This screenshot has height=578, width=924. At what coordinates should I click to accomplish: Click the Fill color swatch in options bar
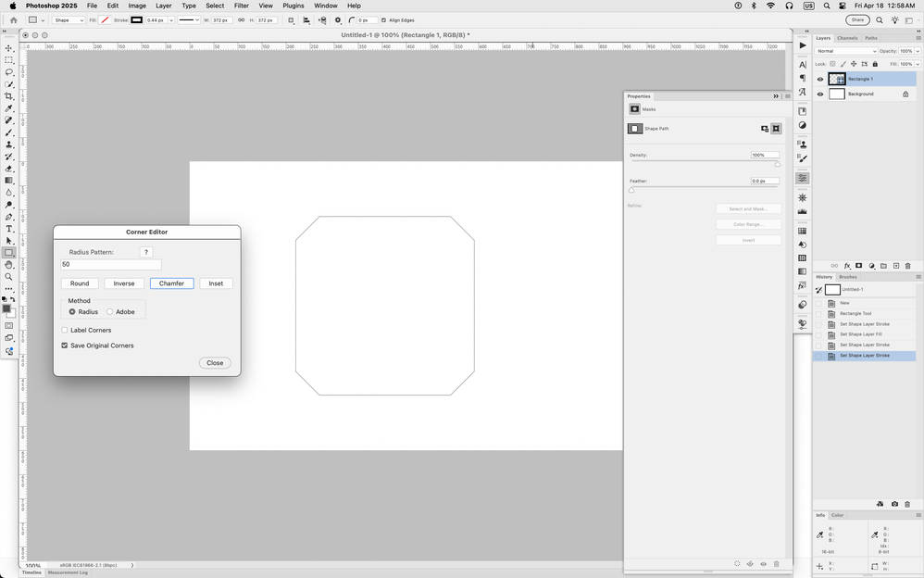pyautogui.click(x=105, y=19)
